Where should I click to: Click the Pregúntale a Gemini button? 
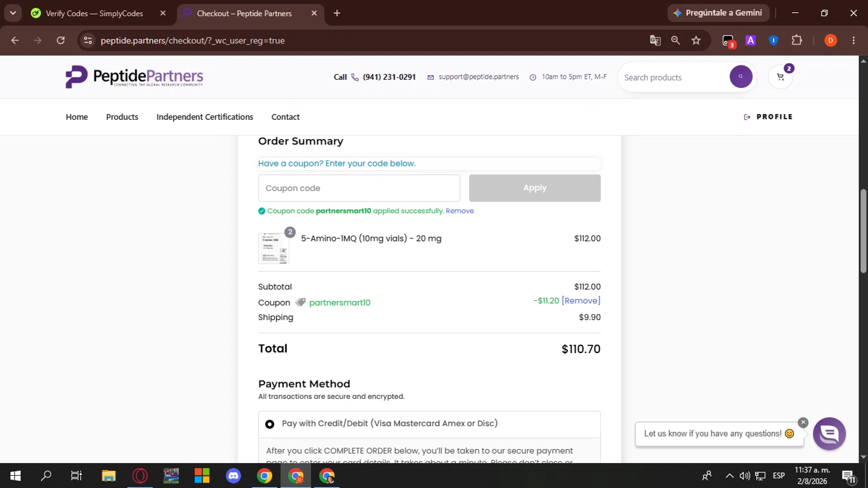tap(718, 13)
